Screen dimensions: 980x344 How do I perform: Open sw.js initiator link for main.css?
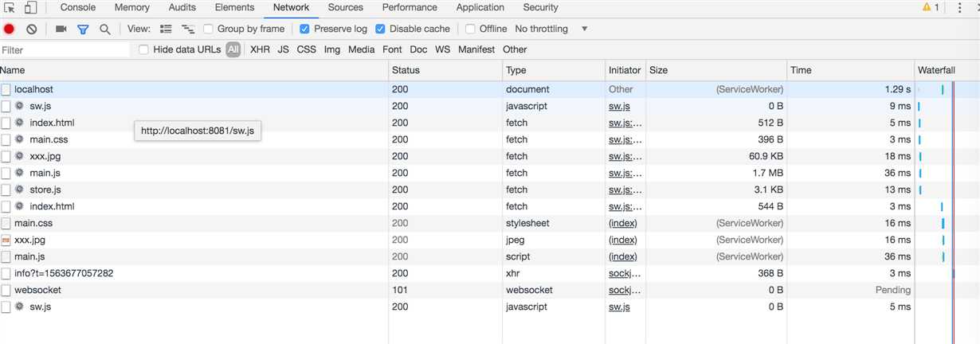(625, 139)
